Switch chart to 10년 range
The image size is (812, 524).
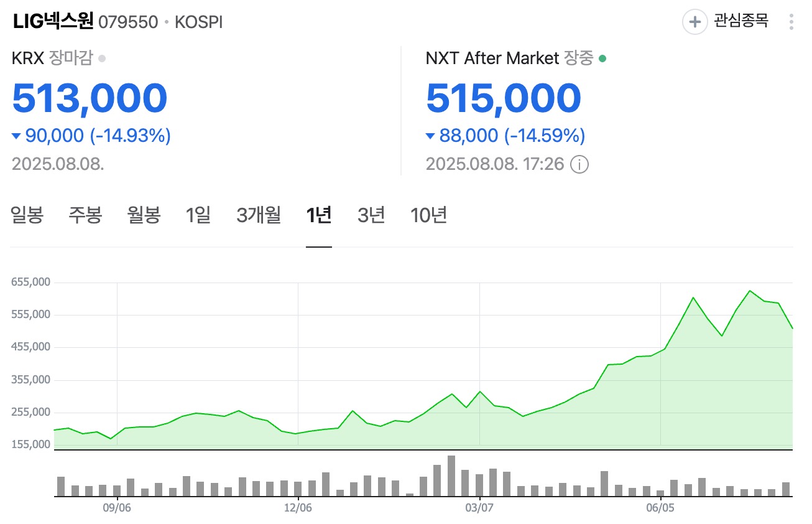(x=428, y=215)
